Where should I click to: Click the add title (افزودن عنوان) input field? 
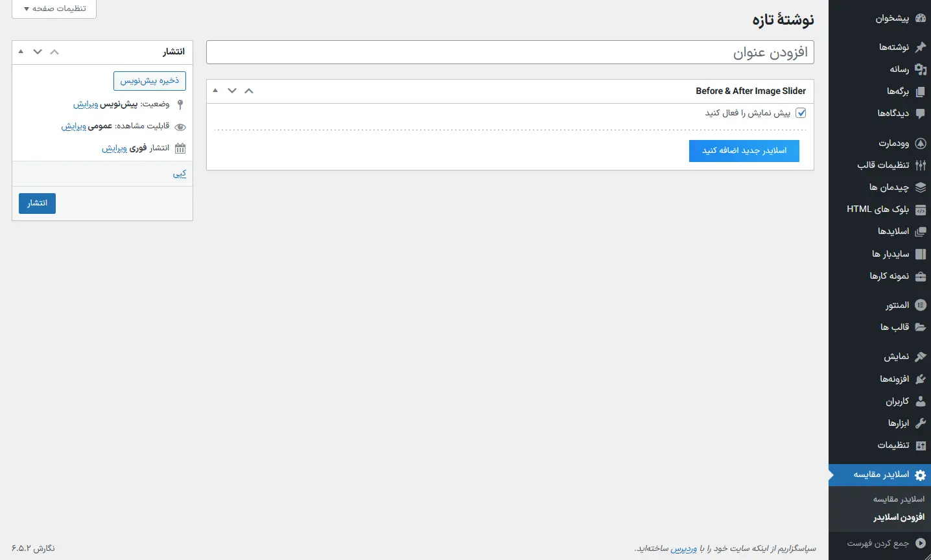[x=510, y=52]
